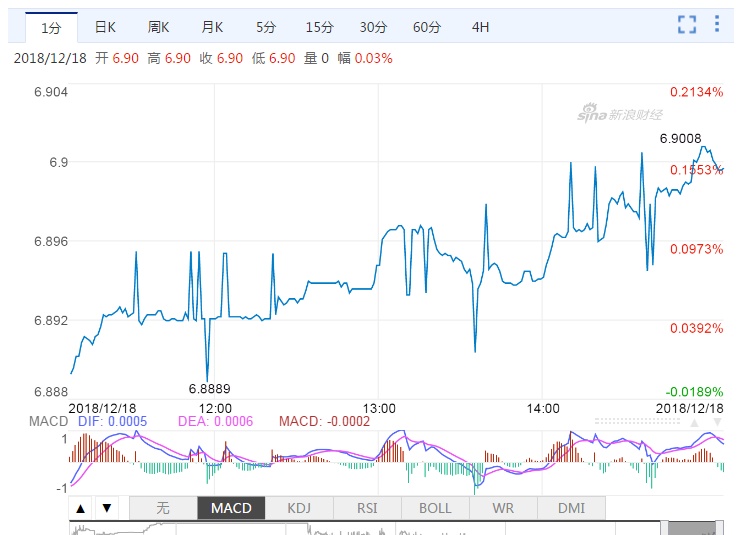Show the 5分 minute chart
The height and width of the screenshot is (535, 742).
[265, 27]
